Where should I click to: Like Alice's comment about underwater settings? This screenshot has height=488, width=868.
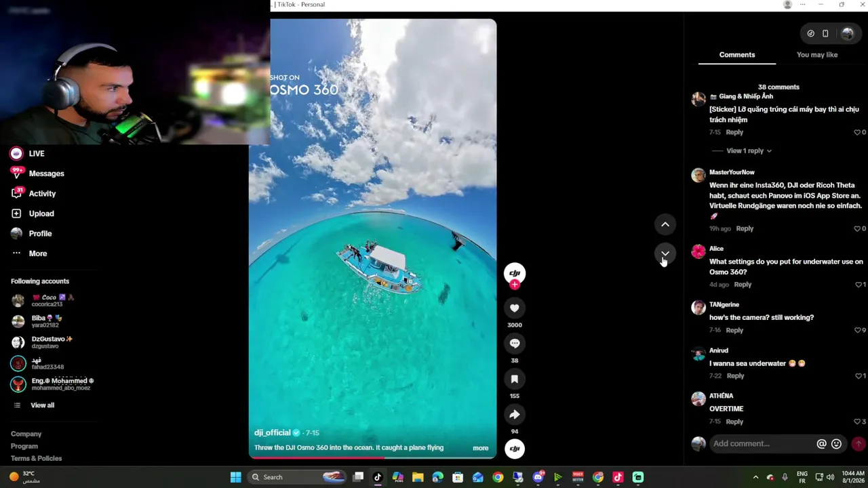858,285
